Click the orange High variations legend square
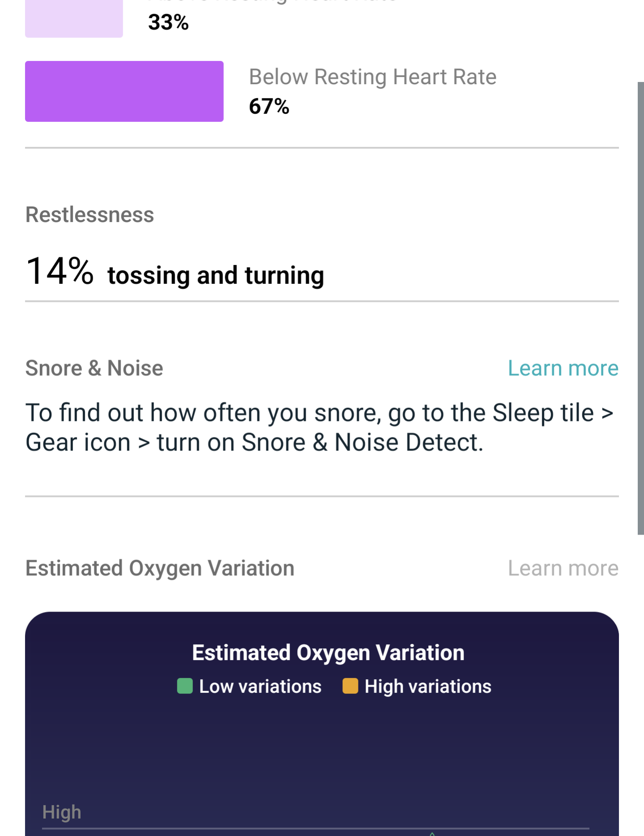Screen dimensions: 644x836 (350, 686)
